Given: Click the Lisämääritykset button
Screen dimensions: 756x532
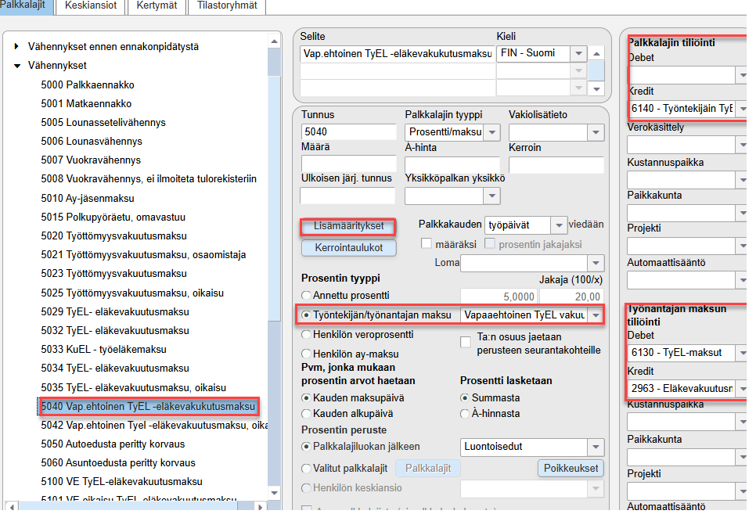Looking at the screenshot, I should coord(348,226).
